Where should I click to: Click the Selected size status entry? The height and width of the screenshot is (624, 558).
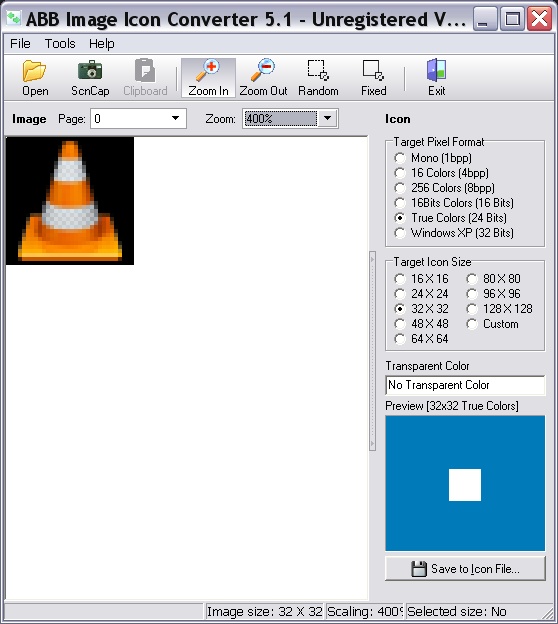click(457, 611)
